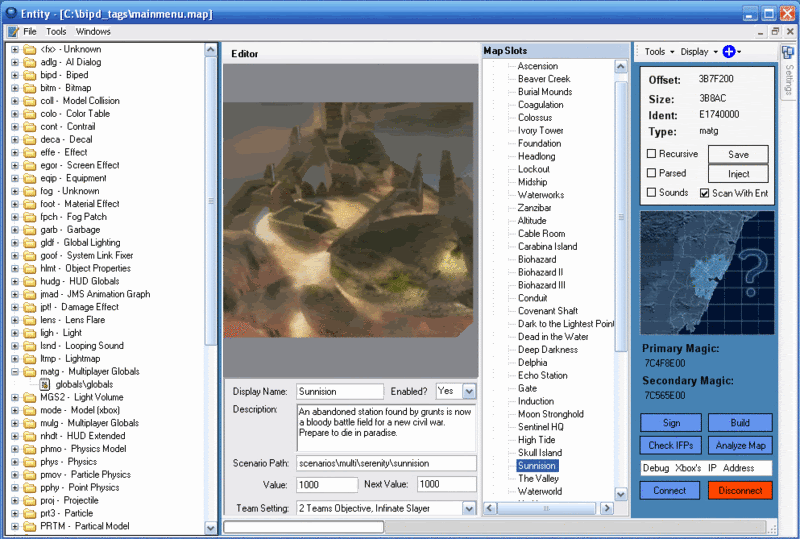
Task: Open the Windows menu
Action: (x=93, y=32)
